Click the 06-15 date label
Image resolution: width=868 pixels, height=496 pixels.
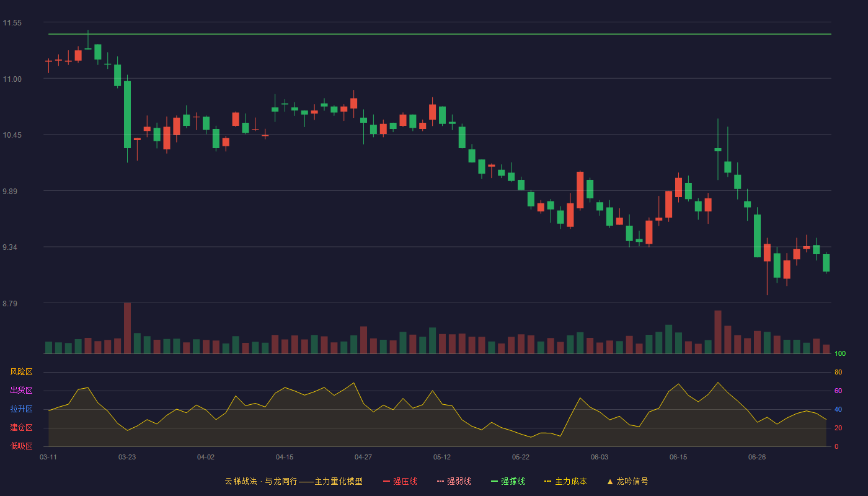click(x=678, y=457)
